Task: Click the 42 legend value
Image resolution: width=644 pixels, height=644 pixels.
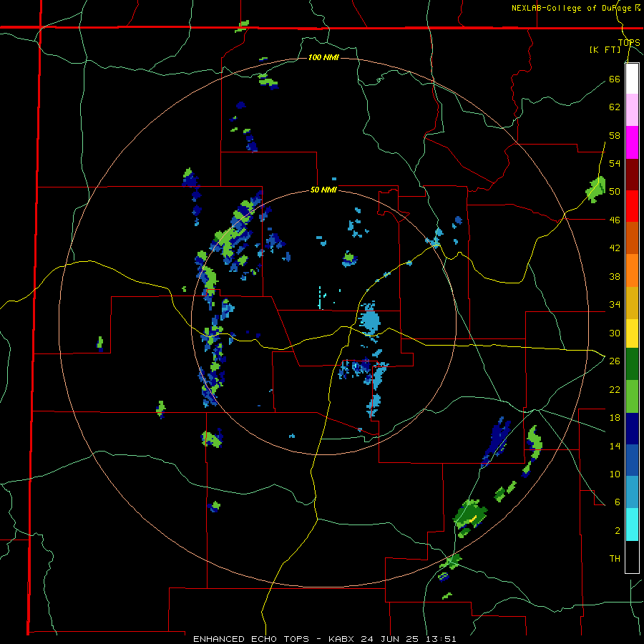Action: 615,248
